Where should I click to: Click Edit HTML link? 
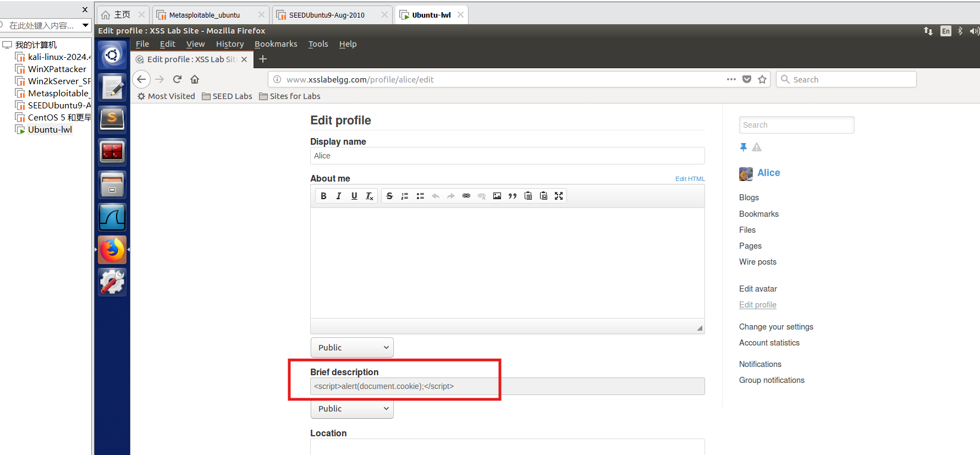coord(690,179)
